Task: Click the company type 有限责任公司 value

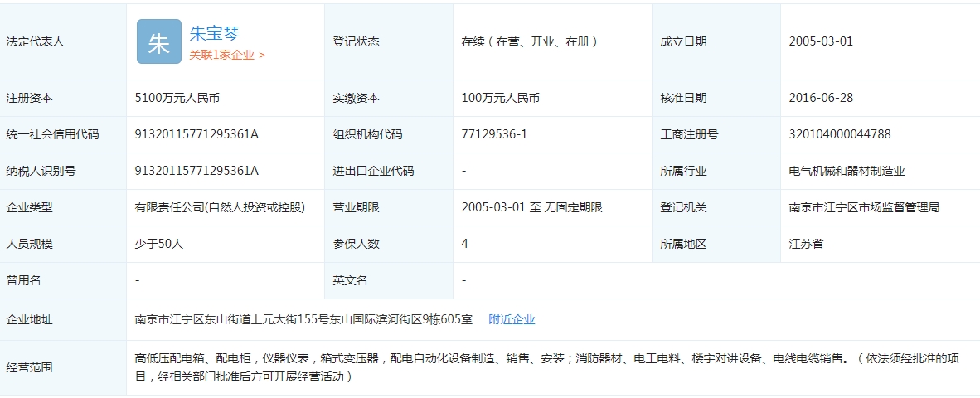Action: point(220,207)
